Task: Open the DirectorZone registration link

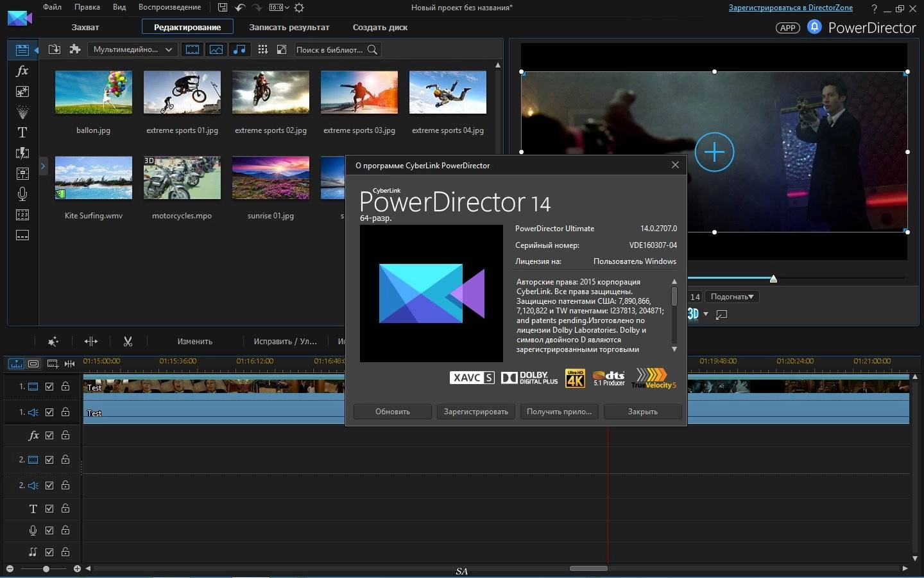Action: [791, 8]
